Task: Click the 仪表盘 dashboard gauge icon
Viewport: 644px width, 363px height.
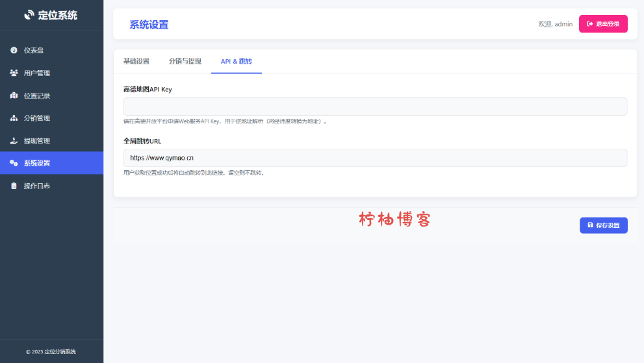Action: (x=14, y=50)
